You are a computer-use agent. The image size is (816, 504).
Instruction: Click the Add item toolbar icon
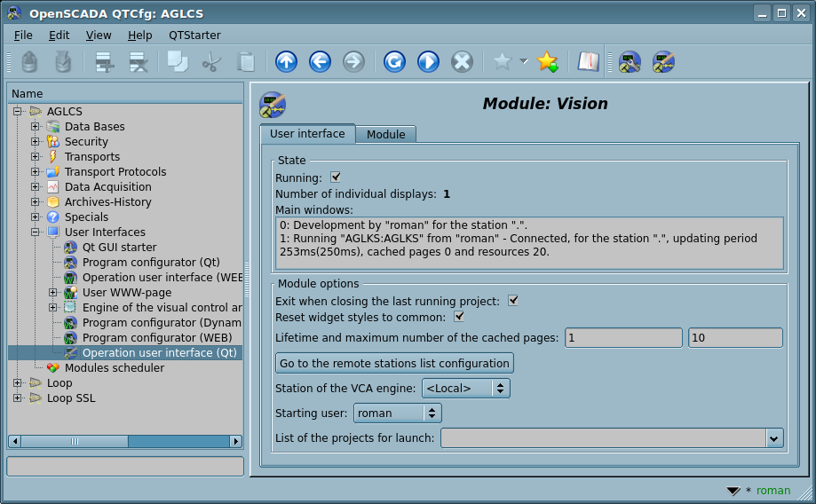click(105, 62)
